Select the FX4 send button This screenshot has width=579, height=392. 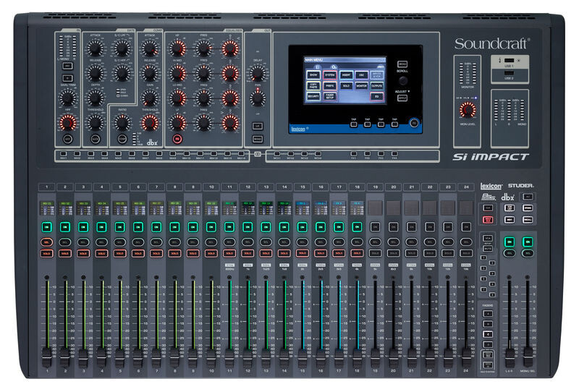394,153
